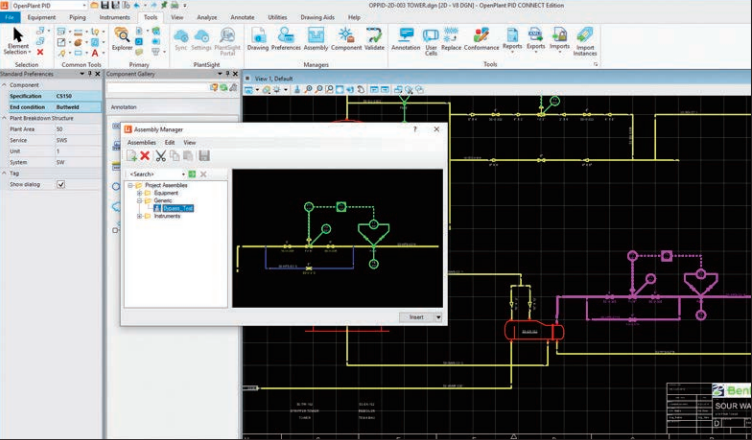Click the assembly preview thumbnail

(338, 238)
